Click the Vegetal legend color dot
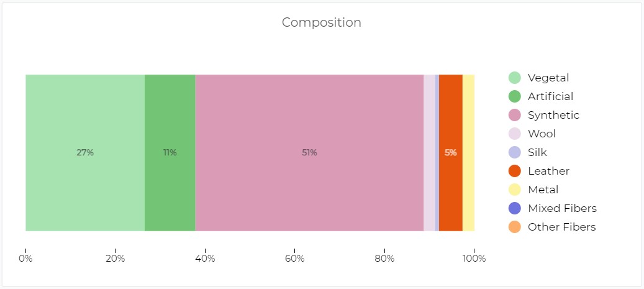Screen dimensions: 644x289 pyautogui.click(x=515, y=78)
